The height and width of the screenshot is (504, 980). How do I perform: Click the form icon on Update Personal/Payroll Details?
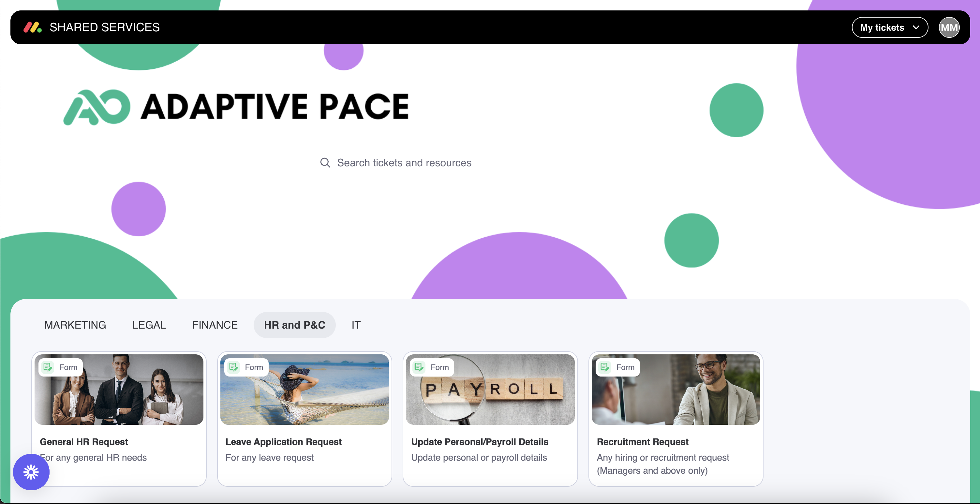[419, 367]
